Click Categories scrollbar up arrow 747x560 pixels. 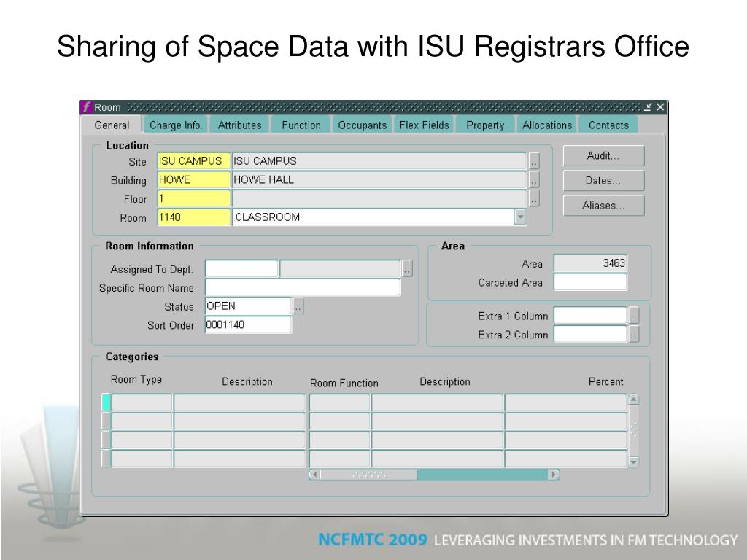[634, 400]
